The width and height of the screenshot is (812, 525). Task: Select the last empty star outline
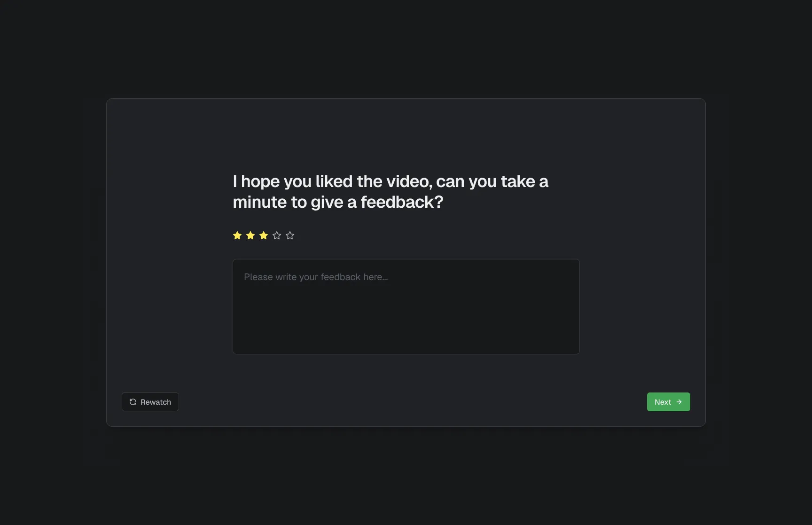290,235
